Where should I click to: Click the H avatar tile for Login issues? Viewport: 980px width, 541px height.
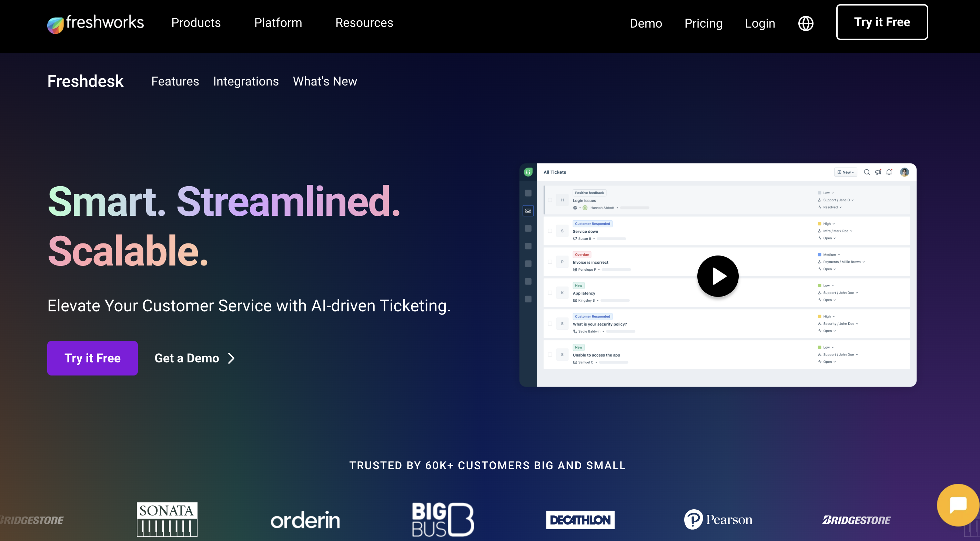[x=562, y=200]
